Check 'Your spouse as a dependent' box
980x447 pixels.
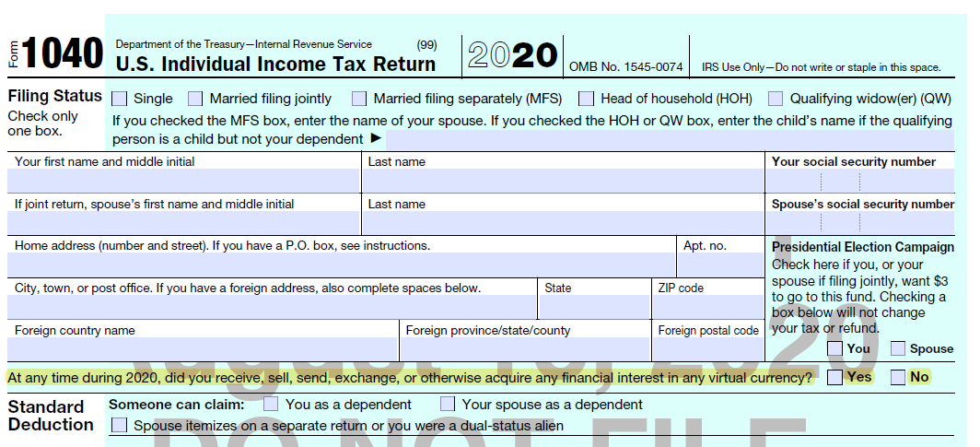click(x=448, y=404)
